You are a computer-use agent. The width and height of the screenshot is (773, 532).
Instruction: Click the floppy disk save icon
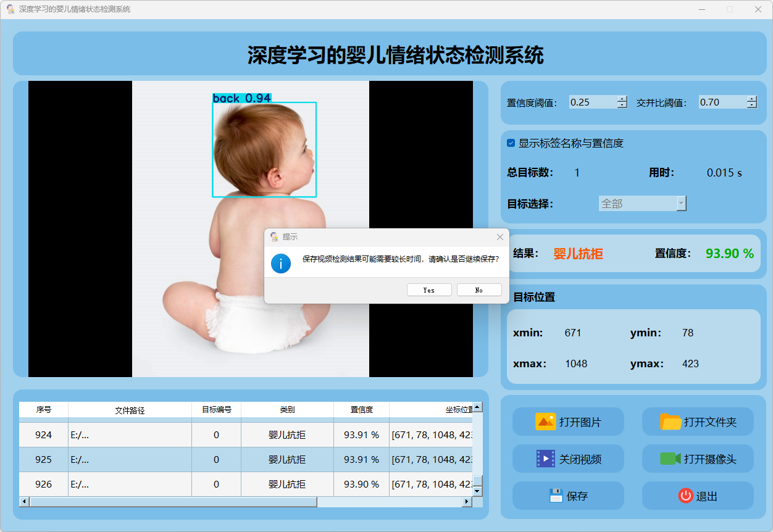[x=556, y=496]
